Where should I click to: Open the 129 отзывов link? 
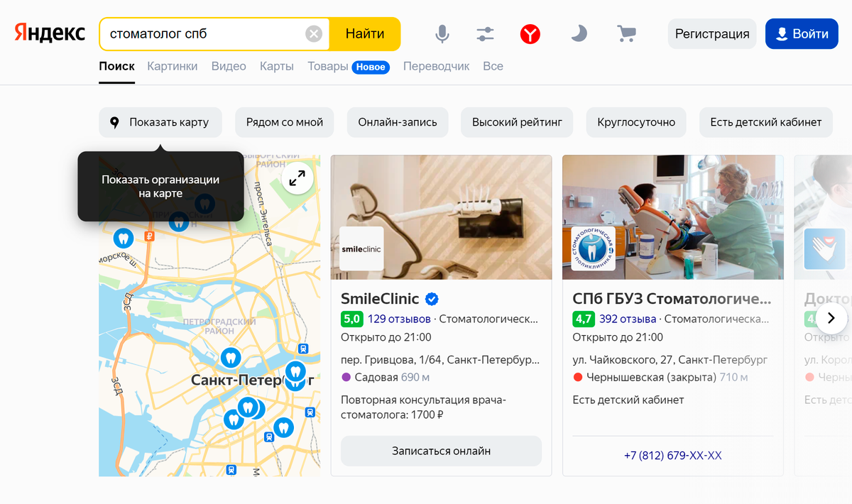click(399, 319)
